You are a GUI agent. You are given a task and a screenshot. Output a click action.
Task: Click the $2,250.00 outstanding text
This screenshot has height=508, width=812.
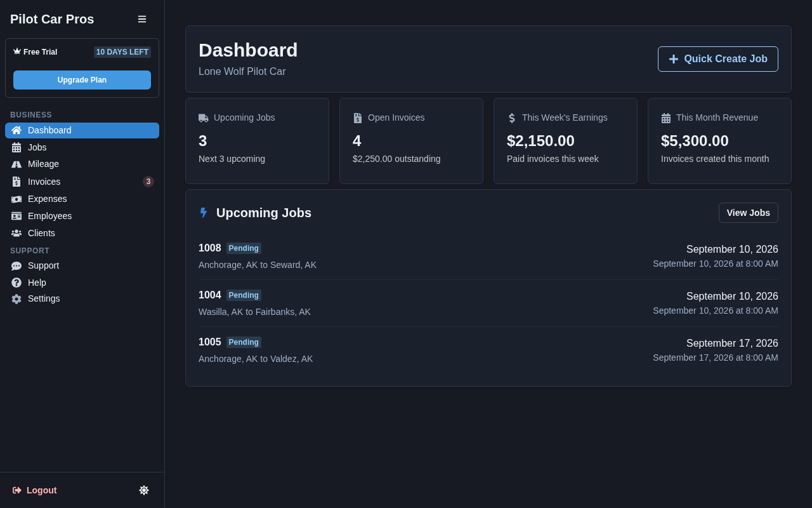click(396, 159)
